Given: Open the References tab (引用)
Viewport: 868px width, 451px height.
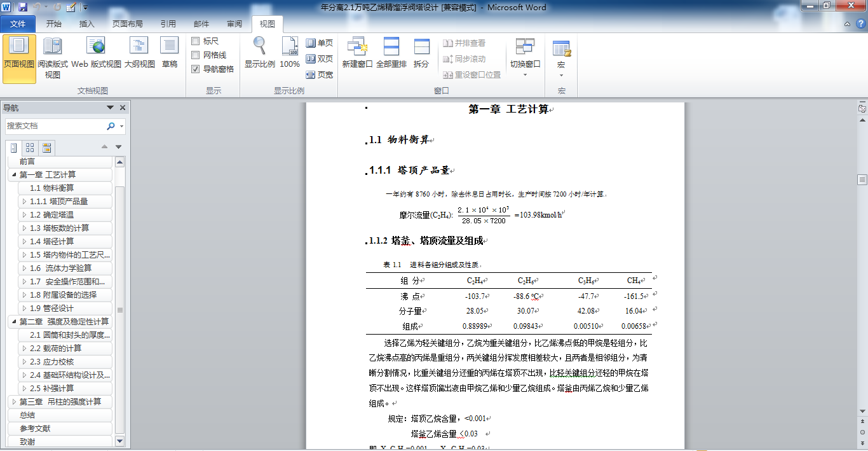Looking at the screenshot, I should coord(168,24).
